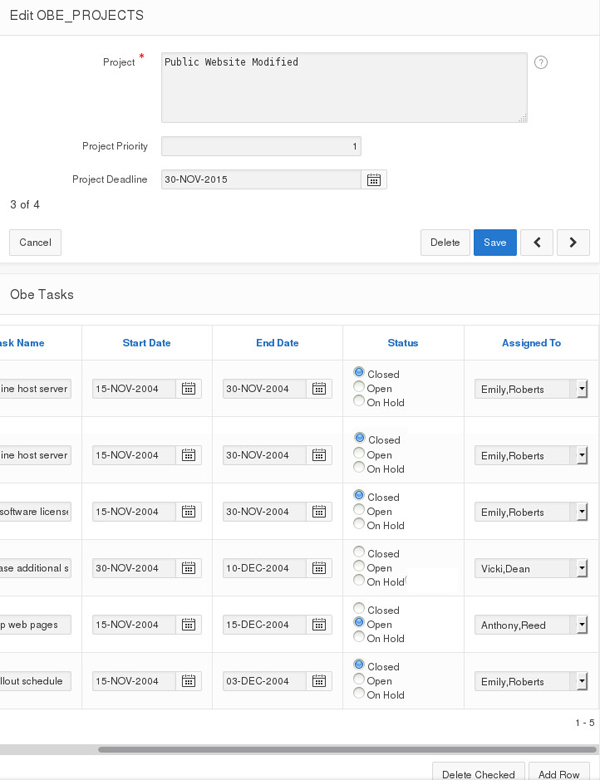Set first task row status to Open
600x780 pixels.
pos(360,387)
